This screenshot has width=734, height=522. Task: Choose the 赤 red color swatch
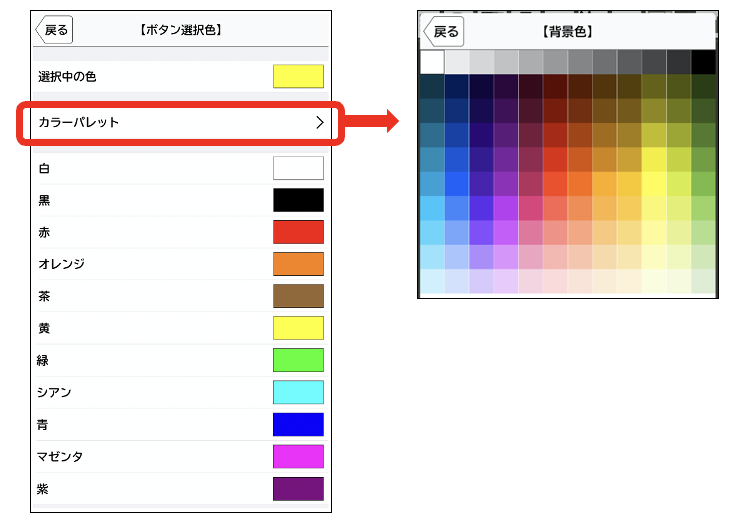[x=298, y=232]
